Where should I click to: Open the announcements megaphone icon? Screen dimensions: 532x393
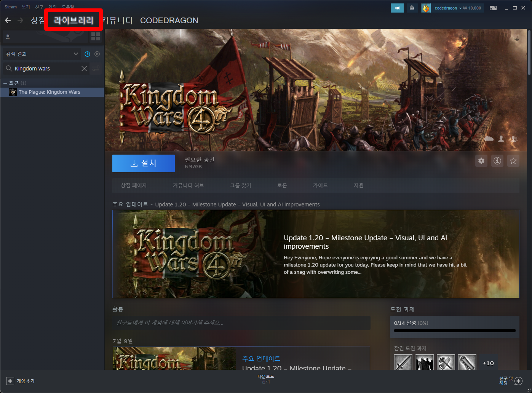click(397, 8)
